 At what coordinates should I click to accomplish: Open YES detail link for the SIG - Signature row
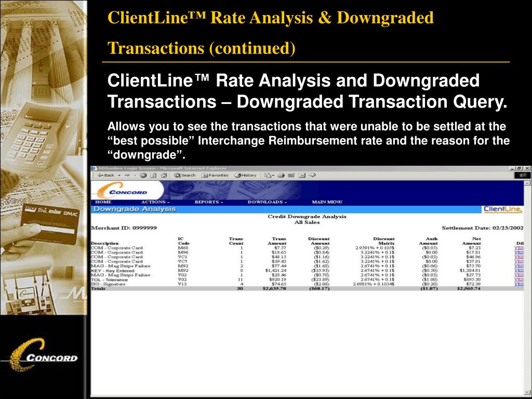click(519, 284)
